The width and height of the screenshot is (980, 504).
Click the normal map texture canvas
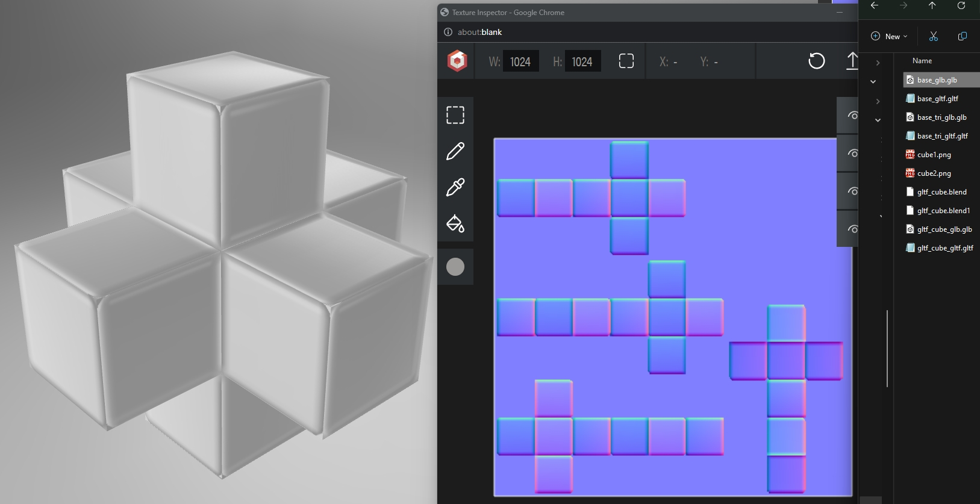pyautogui.click(x=673, y=317)
